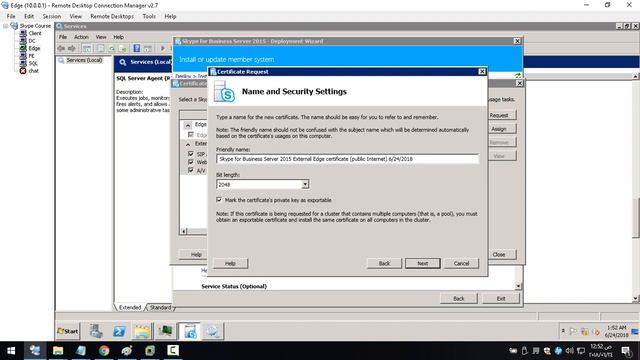Switch to the Extended tab in Services
The image size is (640, 360).
coord(130,307)
